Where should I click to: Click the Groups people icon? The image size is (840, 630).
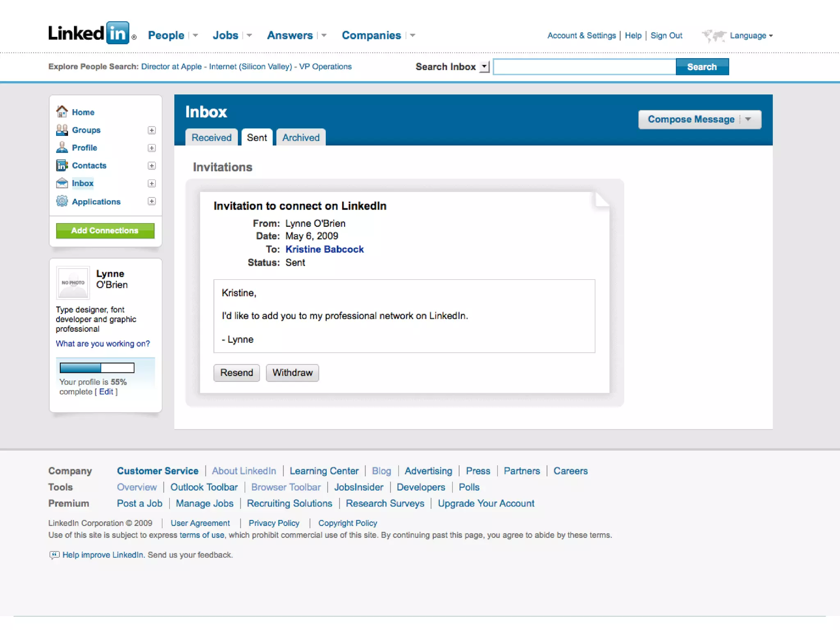click(x=62, y=130)
